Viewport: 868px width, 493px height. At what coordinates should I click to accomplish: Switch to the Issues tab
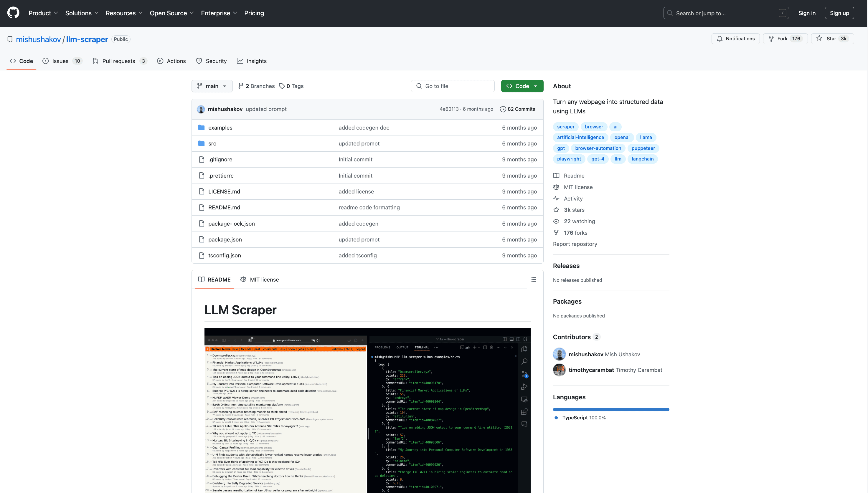tap(60, 61)
